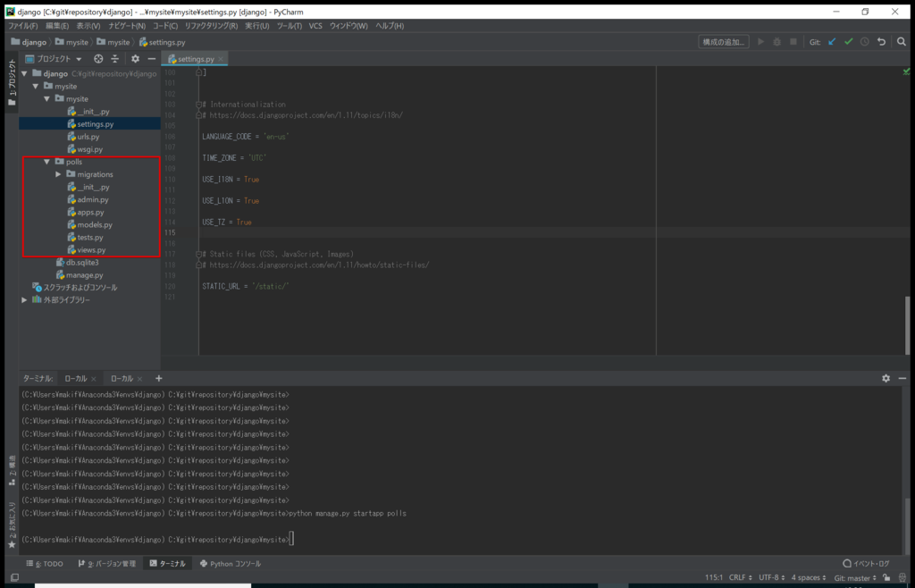
Task: Click the 115:1 cursor position in status bar
Action: coord(714,577)
